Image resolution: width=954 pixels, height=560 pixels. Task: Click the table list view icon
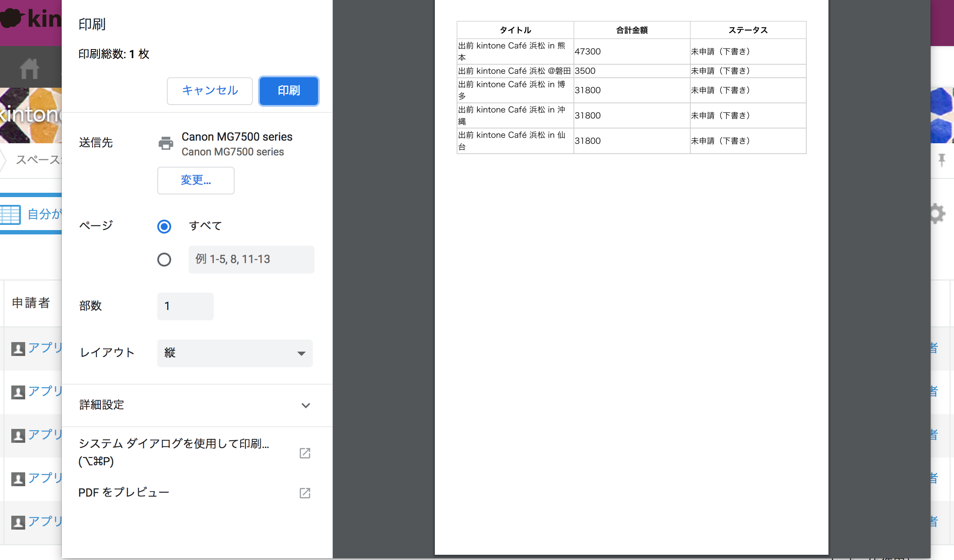click(x=10, y=214)
